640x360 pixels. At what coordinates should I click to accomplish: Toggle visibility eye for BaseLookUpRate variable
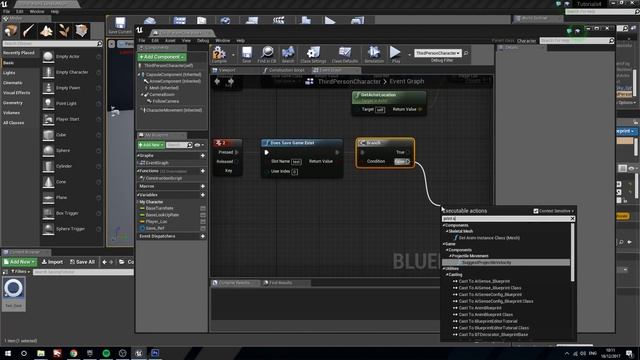coord(203,215)
